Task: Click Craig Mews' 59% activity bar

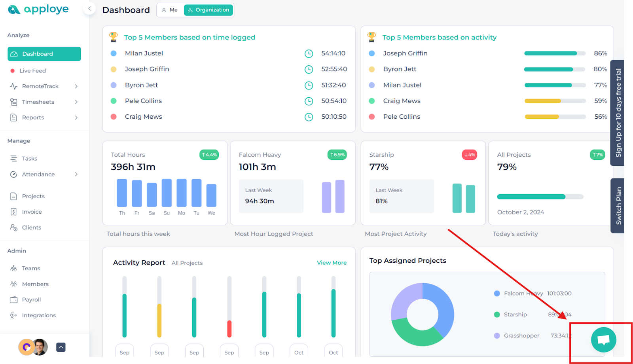Action: [x=555, y=101]
